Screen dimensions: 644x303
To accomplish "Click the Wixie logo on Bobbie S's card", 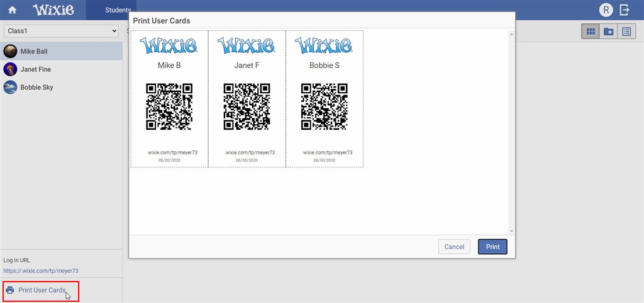I will 324,45.
